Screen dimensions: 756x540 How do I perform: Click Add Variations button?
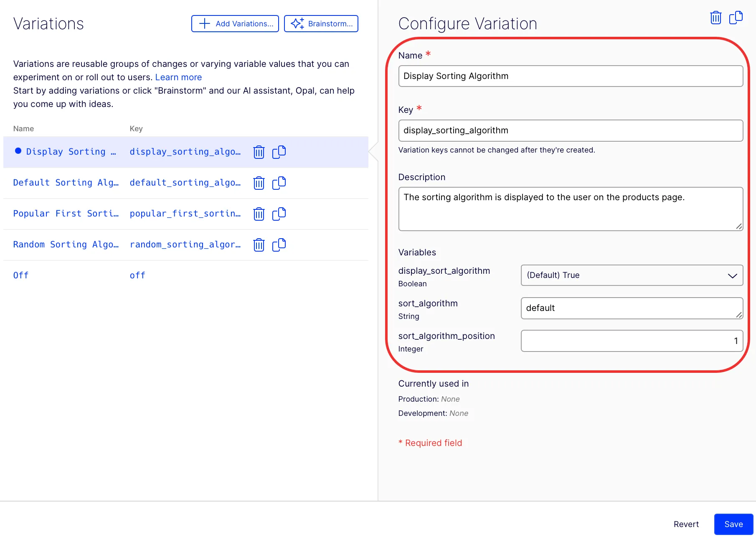point(235,24)
